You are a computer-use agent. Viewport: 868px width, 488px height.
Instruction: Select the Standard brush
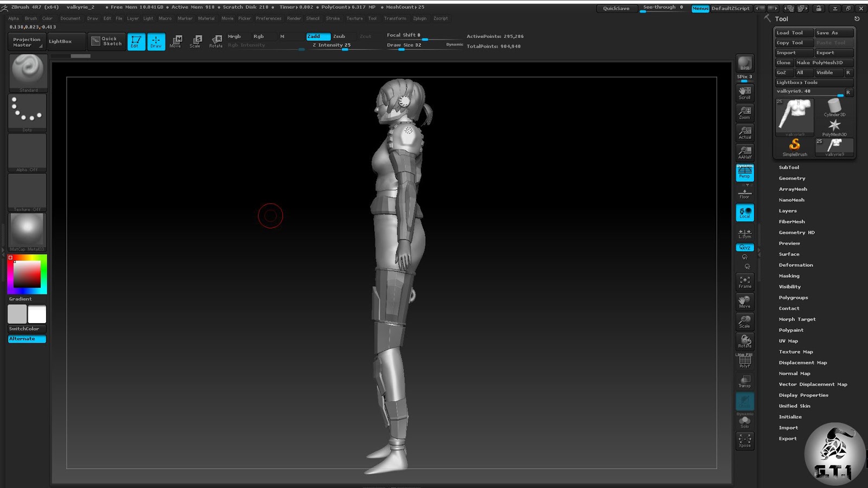27,72
